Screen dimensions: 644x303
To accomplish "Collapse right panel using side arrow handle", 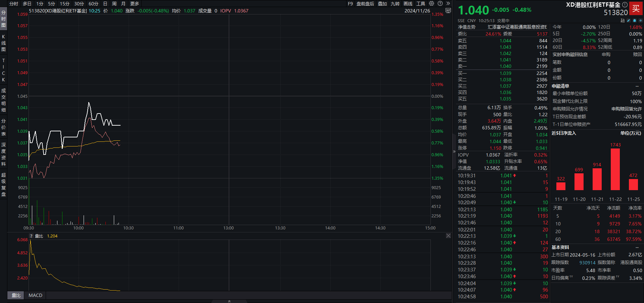I will 454,151.
